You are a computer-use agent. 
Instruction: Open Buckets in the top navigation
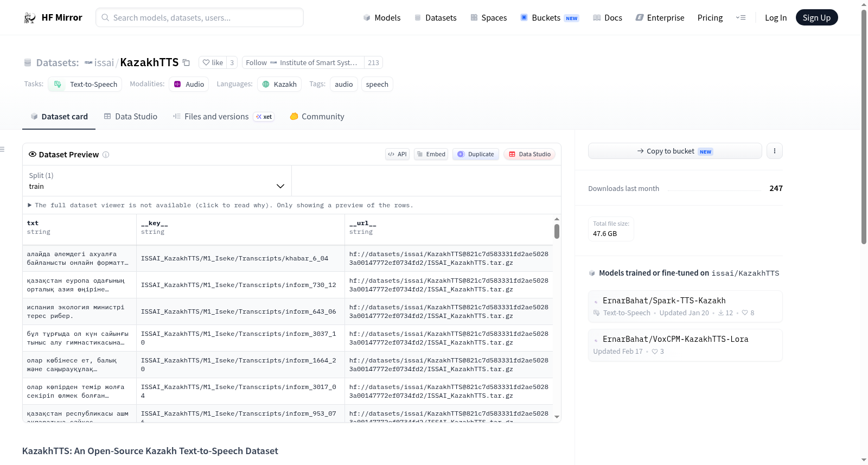coord(550,18)
